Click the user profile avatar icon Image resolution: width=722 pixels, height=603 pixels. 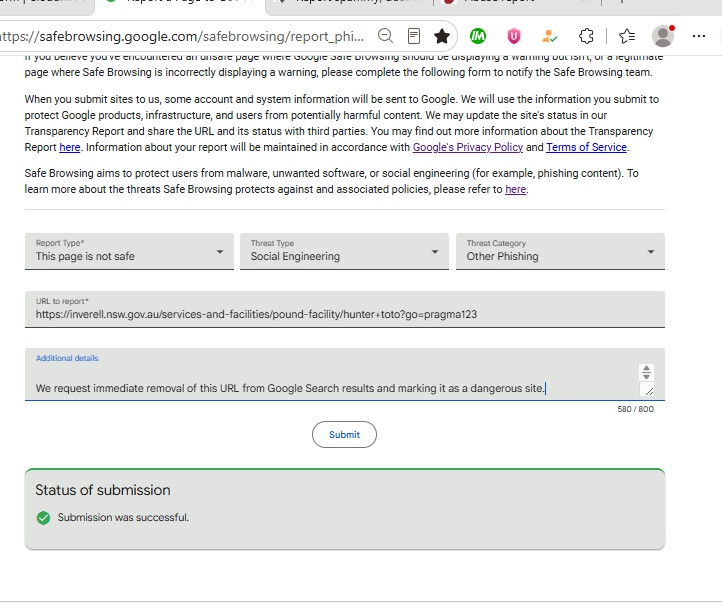(x=663, y=36)
